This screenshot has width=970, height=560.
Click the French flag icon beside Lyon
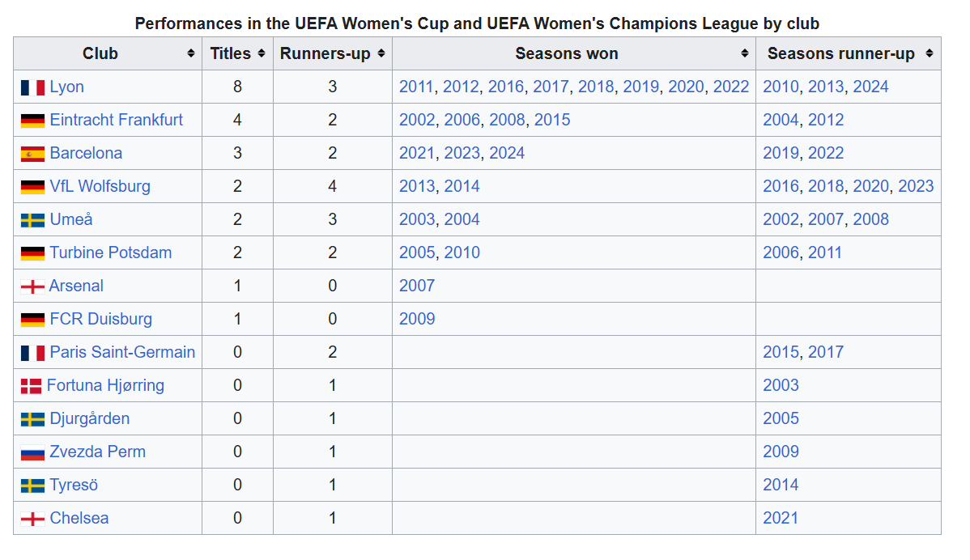[32, 87]
